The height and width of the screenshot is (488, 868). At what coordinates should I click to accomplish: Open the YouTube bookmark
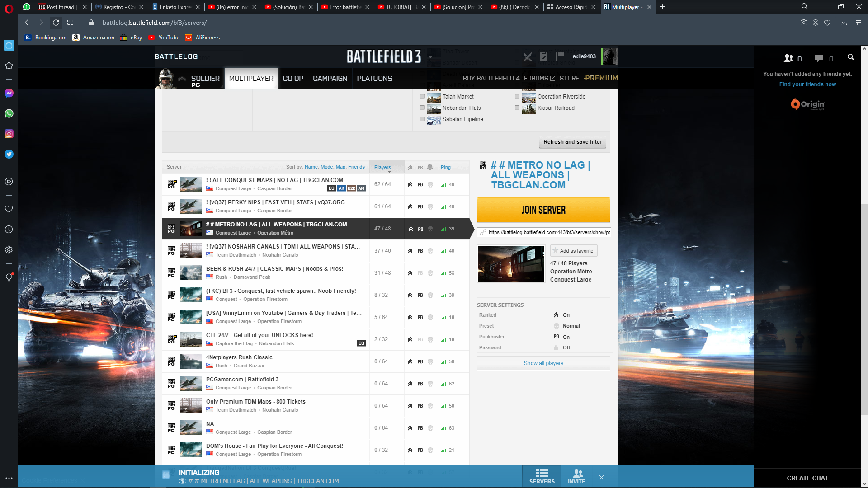pos(164,38)
